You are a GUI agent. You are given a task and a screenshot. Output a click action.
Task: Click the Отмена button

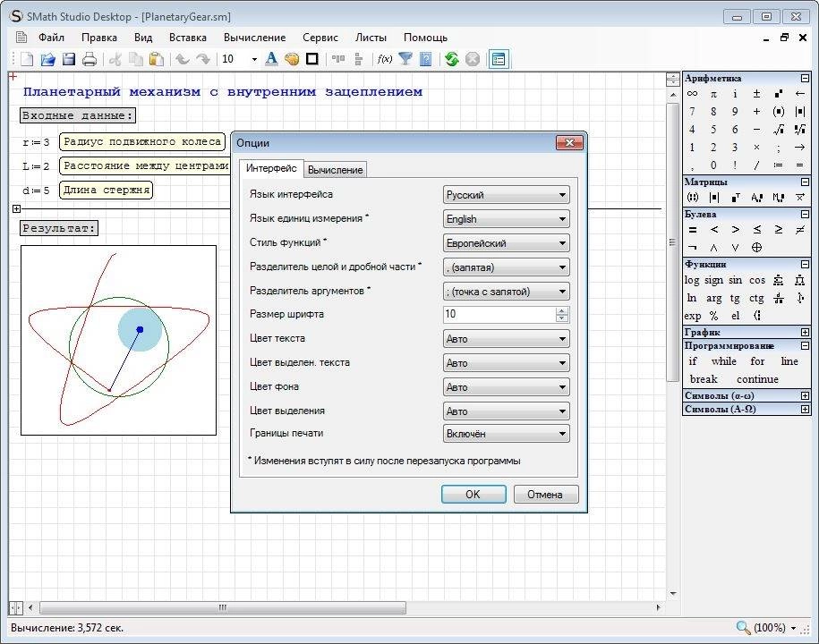pyautogui.click(x=545, y=495)
